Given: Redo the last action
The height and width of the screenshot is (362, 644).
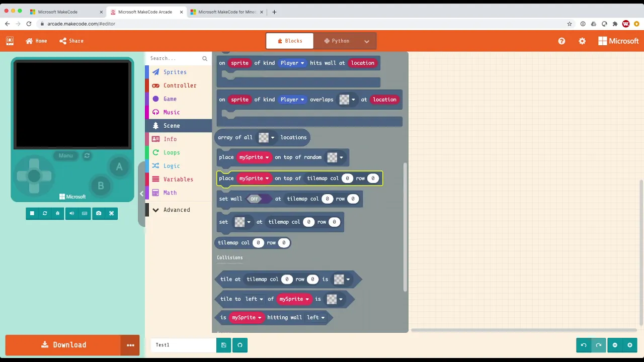Looking at the screenshot, I should tap(599, 345).
